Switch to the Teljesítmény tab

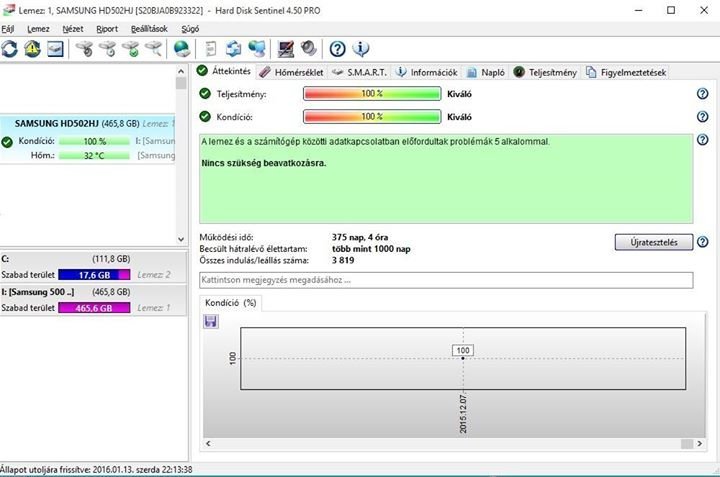[545, 73]
